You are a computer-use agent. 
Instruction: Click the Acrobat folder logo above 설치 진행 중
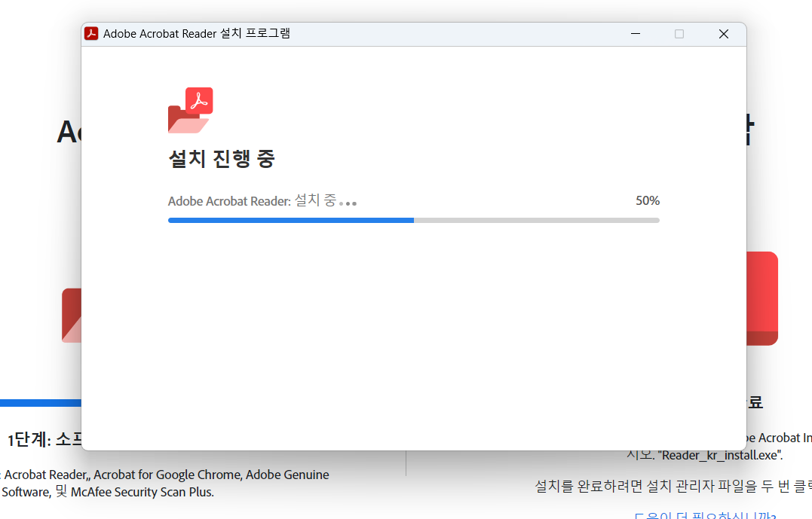click(x=191, y=110)
